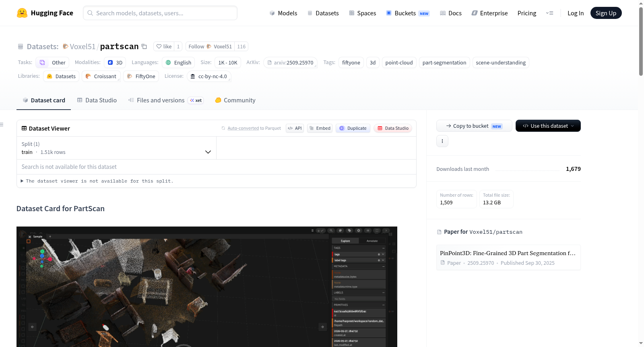Open the Use this dataset dropdown
Viewport: 644px width, 347px height.
click(x=548, y=126)
